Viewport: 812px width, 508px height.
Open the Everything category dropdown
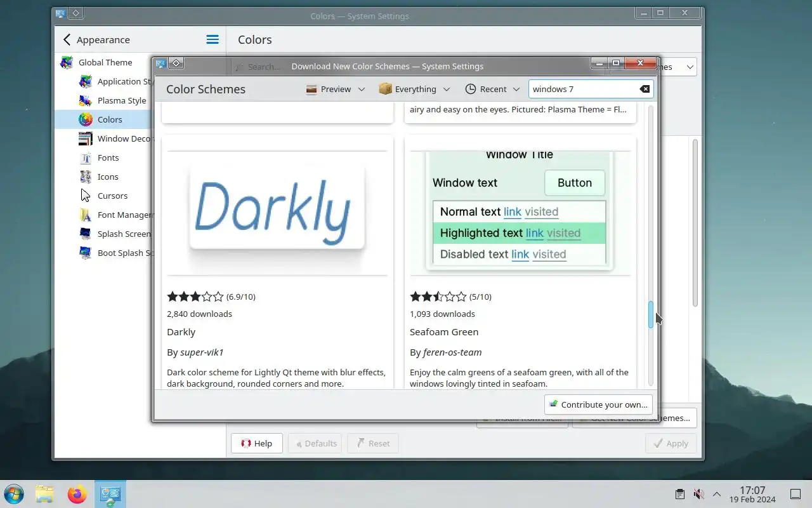click(x=415, y=89)
